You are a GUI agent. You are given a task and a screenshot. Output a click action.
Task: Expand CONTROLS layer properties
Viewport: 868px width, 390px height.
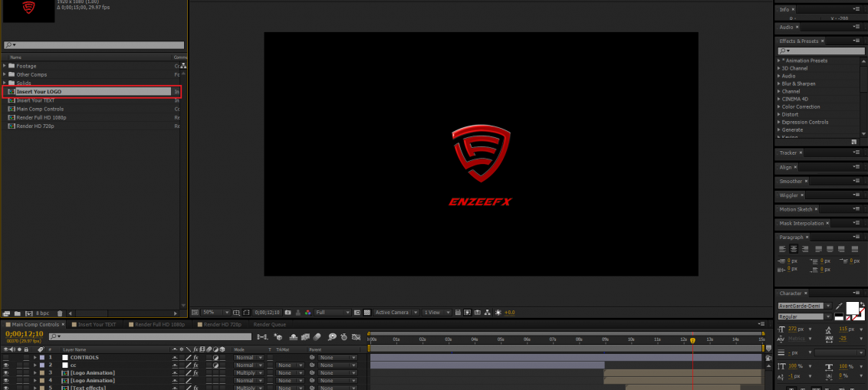35,357
